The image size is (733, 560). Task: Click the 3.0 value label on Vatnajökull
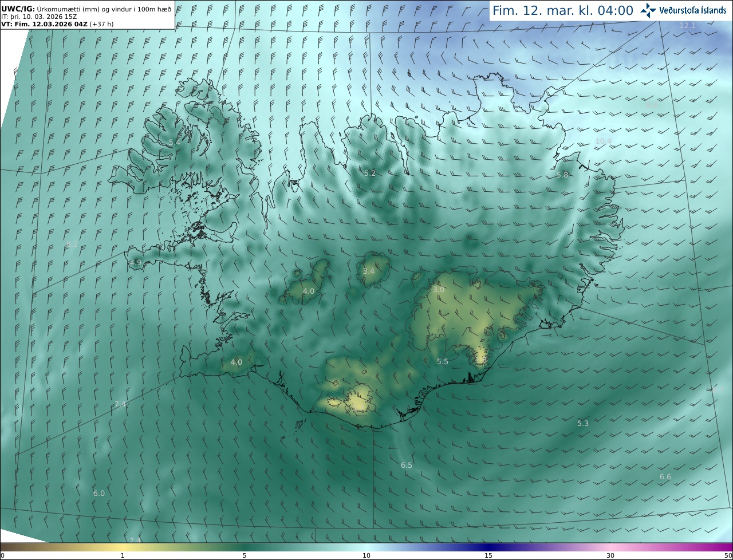tap(438, 290)
